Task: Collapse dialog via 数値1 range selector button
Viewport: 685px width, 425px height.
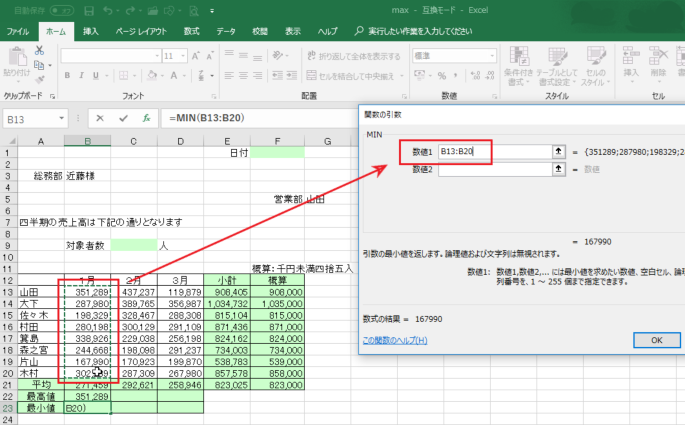Action: click(x=558, y=152)
